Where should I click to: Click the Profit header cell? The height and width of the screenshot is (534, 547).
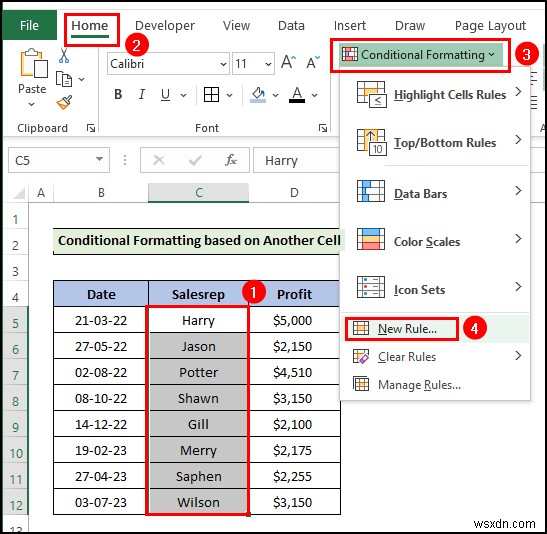point(294,294)
